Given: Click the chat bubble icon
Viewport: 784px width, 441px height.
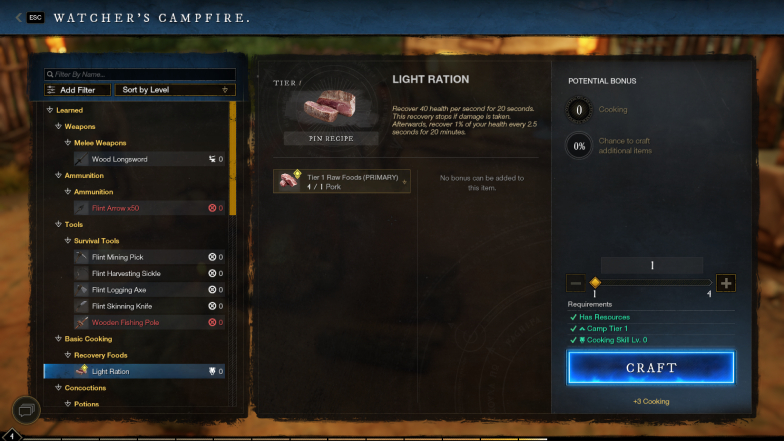Looking at the screenshot, I should point(26,410).
